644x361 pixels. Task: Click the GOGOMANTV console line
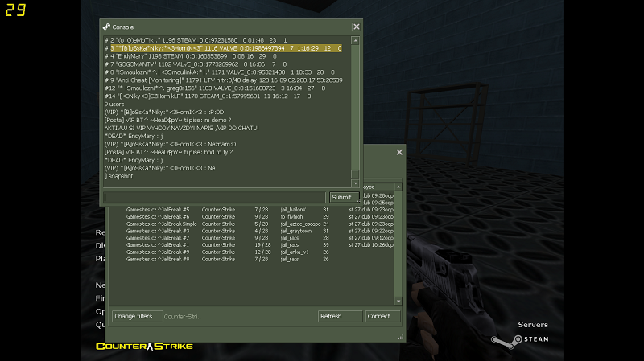pos(196,64)
